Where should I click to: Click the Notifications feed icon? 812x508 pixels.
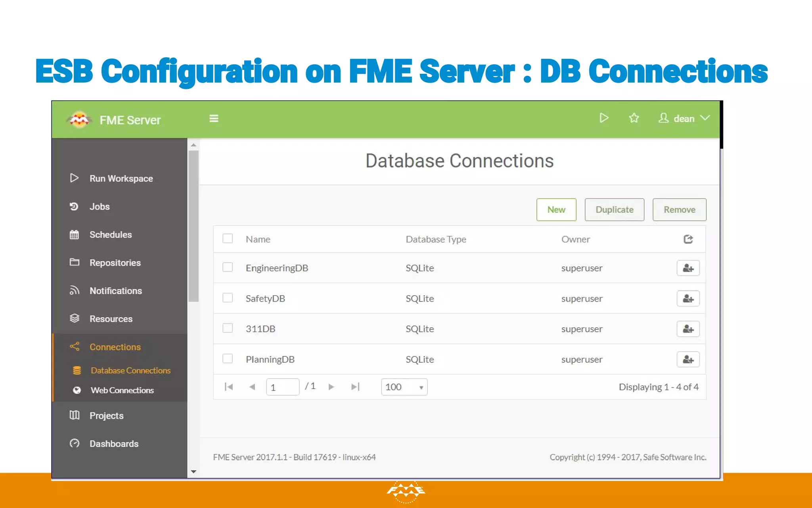(x=74, y=290)
